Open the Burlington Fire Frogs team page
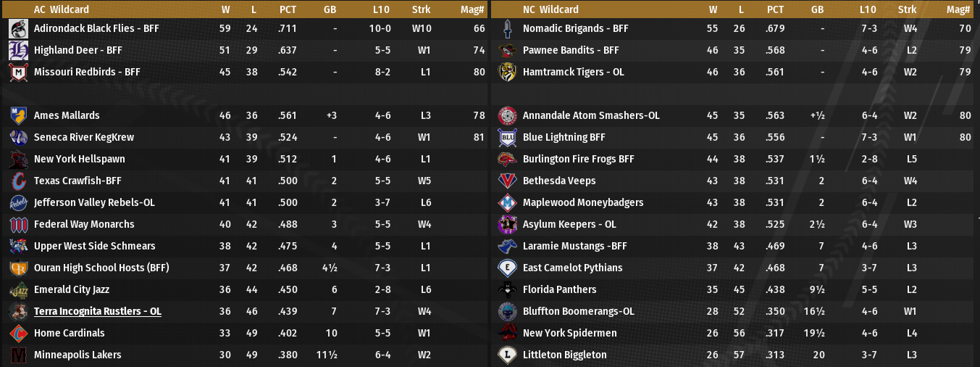 pos(578,160)
